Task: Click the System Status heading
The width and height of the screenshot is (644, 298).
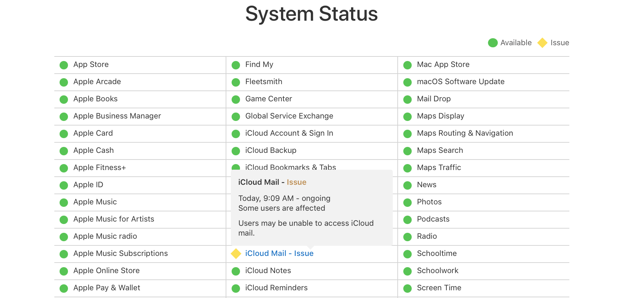Action: [x=311, y=14]
